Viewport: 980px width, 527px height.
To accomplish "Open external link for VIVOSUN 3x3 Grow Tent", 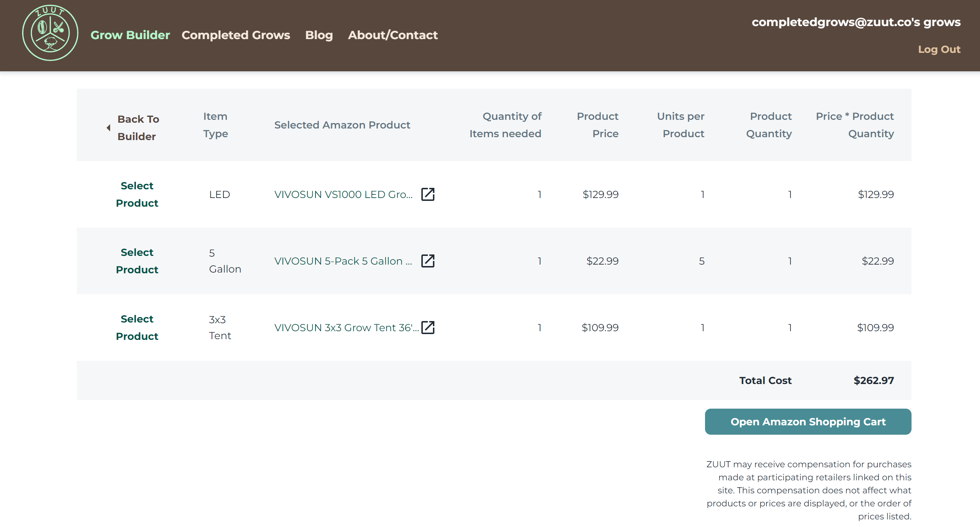I will pos(428,327).
